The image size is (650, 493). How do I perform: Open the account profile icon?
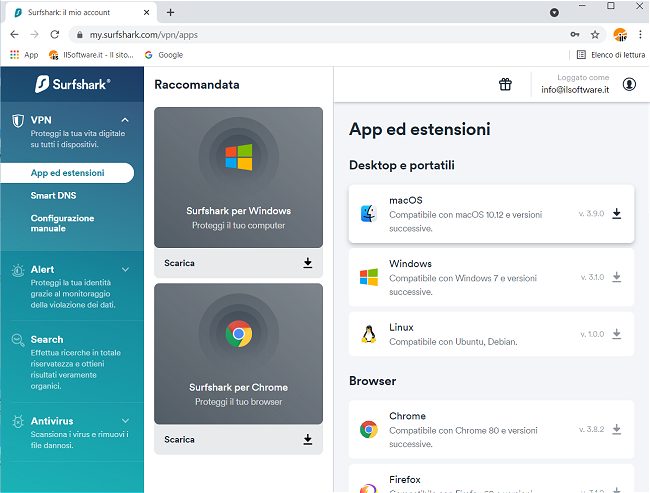pyautogui.click(x=629, y=84)
